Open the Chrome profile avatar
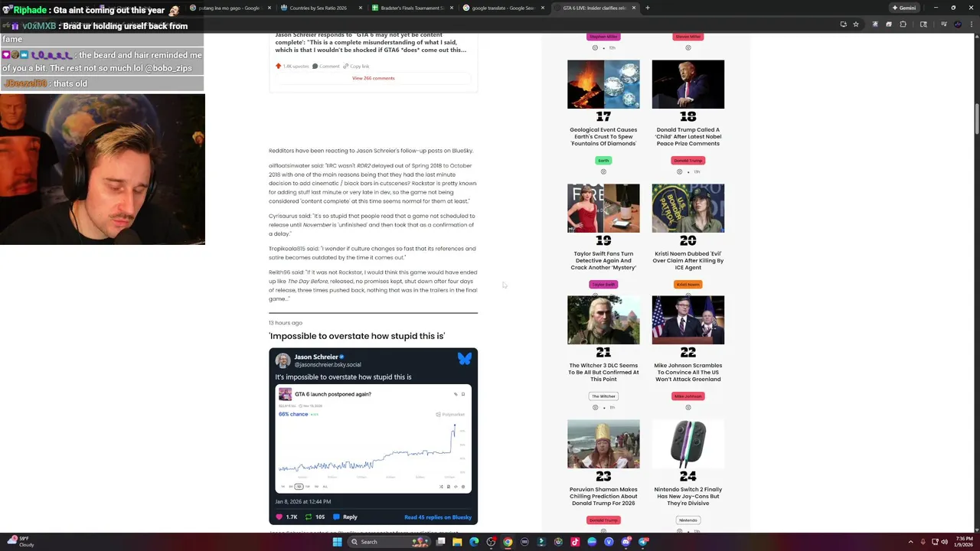The height and width of the screenshot is (551, 980). tap(958, 24)
